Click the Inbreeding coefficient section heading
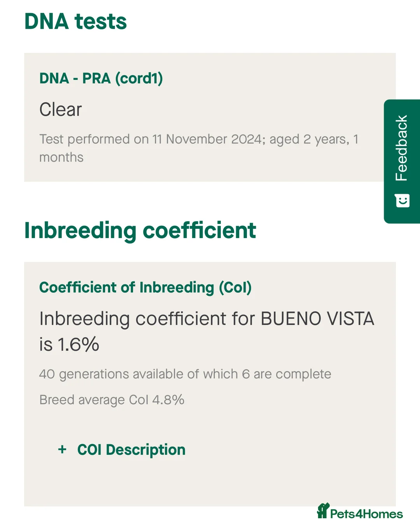This screenshot has width=420, height=528. (x=140, y=230)
